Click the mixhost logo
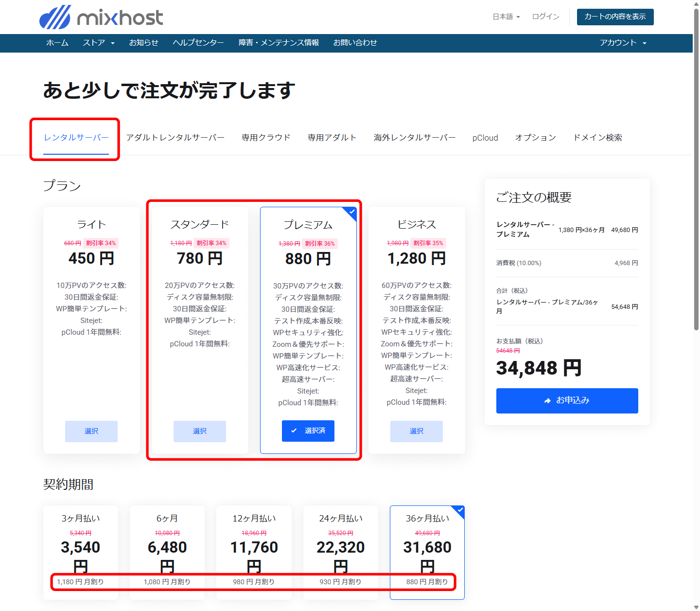This screenshot has width=700, height=611. tap(101, 17)
